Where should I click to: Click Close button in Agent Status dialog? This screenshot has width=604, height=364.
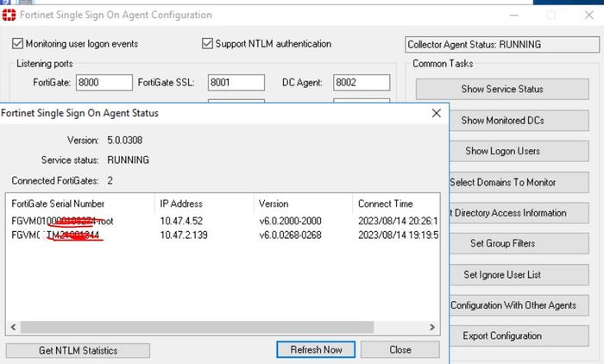click(400, 349)
